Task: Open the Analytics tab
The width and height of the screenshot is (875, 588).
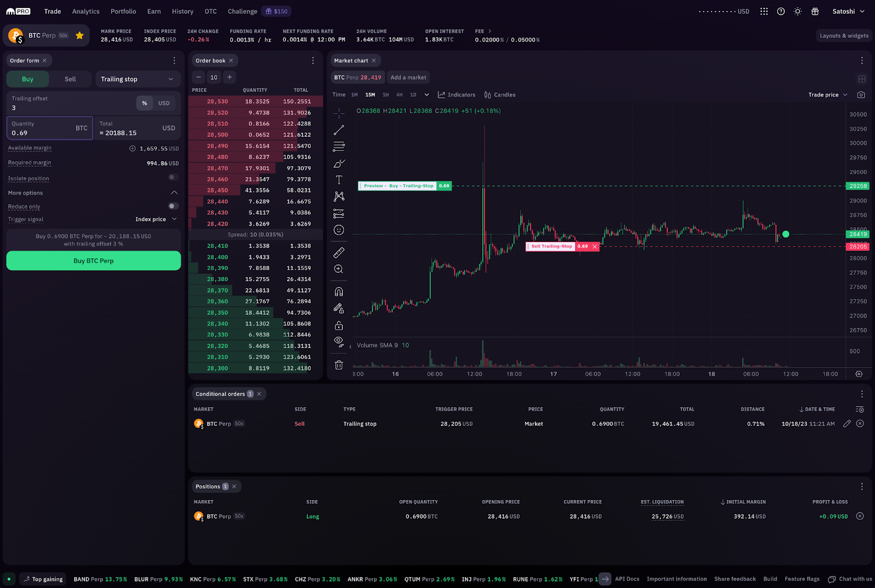Action: 86,11
